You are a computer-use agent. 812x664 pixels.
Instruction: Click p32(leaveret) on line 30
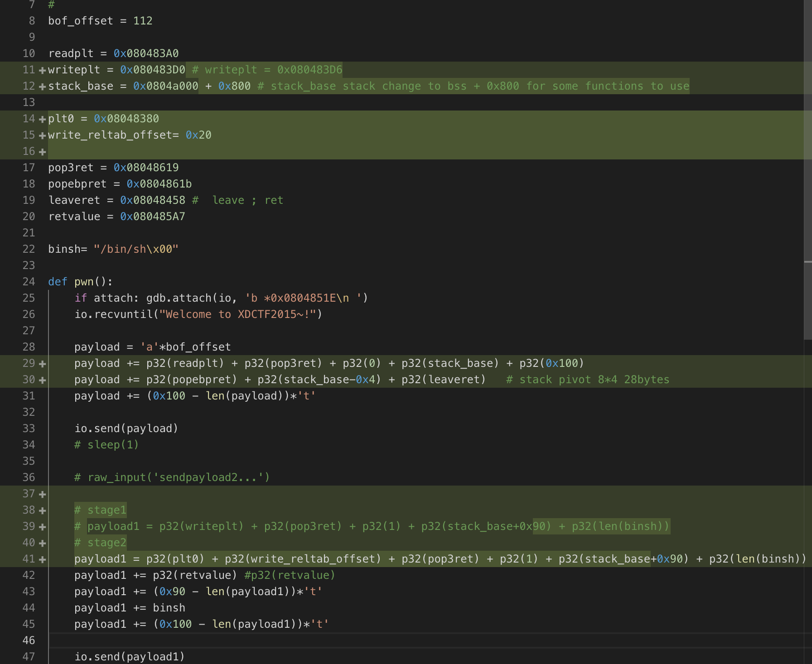[x=444, y=380]
